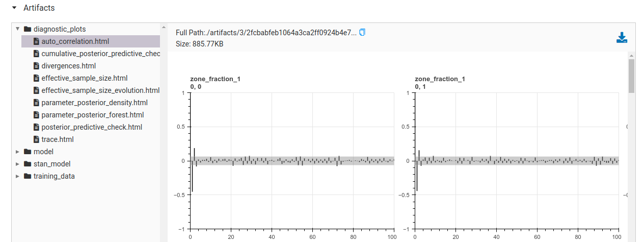Expand the model folder arrow
The height and width of the screenshot is (242, 644).
(x=18, y=152)
